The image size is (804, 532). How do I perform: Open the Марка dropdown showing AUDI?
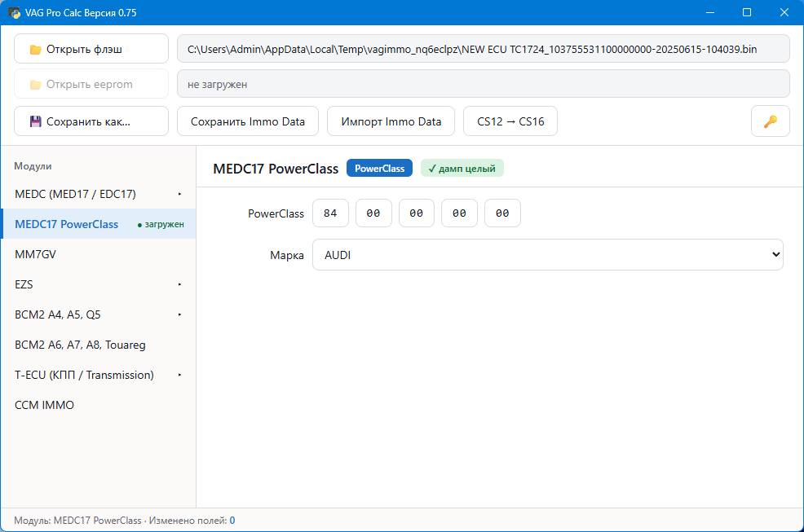point(548,255)
